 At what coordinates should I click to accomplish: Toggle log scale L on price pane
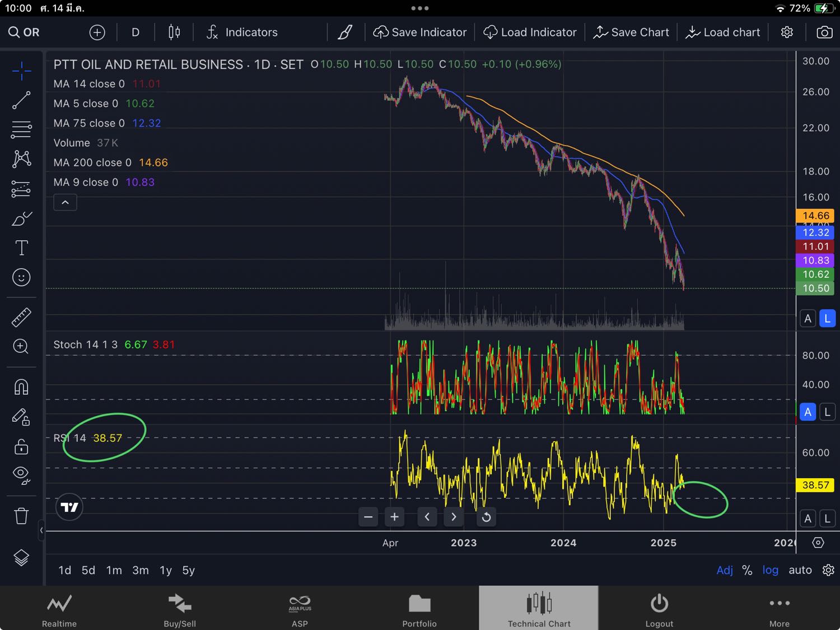pos(827,319)
